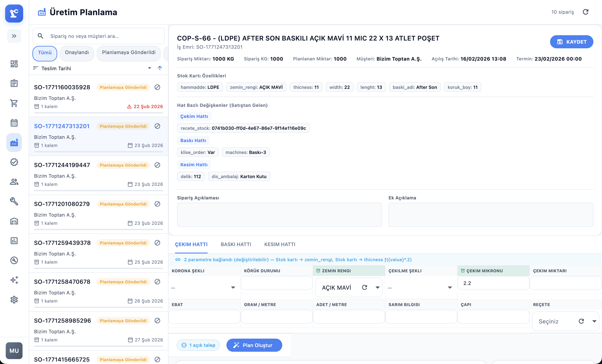Click the Ebat input field
The image size is (602, 364).
tap(204, 317)
